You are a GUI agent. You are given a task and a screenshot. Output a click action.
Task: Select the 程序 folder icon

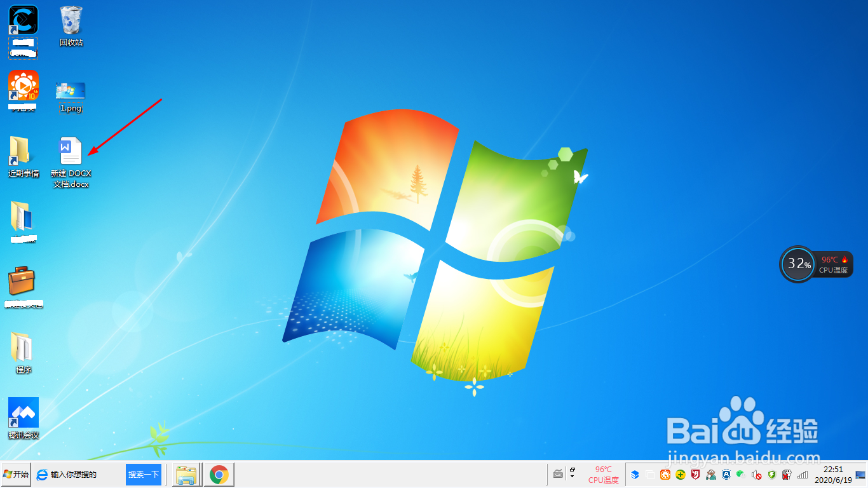pos(24,353)
